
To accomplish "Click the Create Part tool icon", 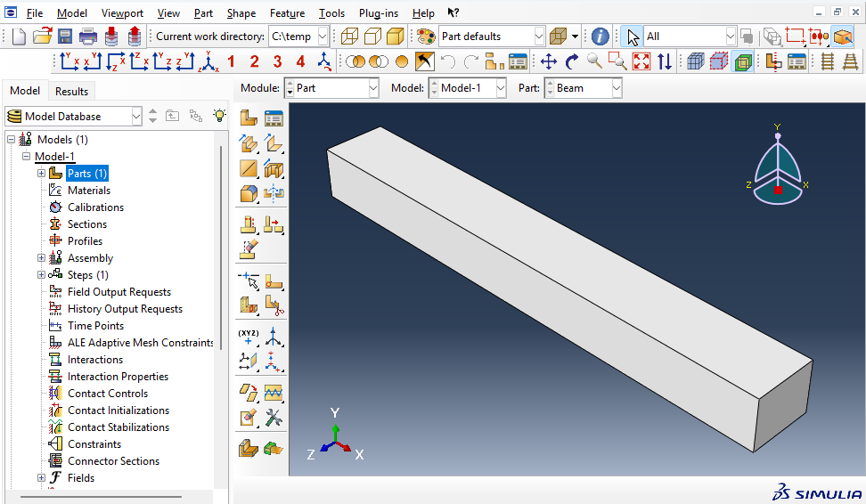I will coord(249,118).
